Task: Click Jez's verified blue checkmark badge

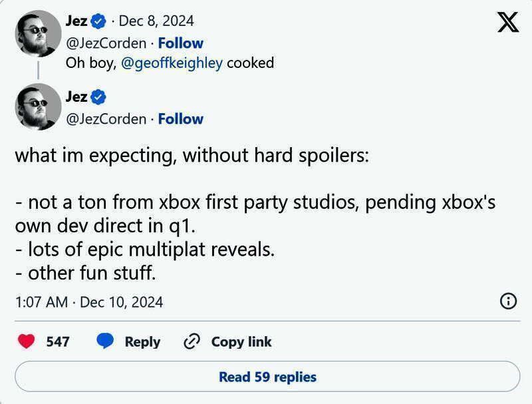Action: point(100,96)
